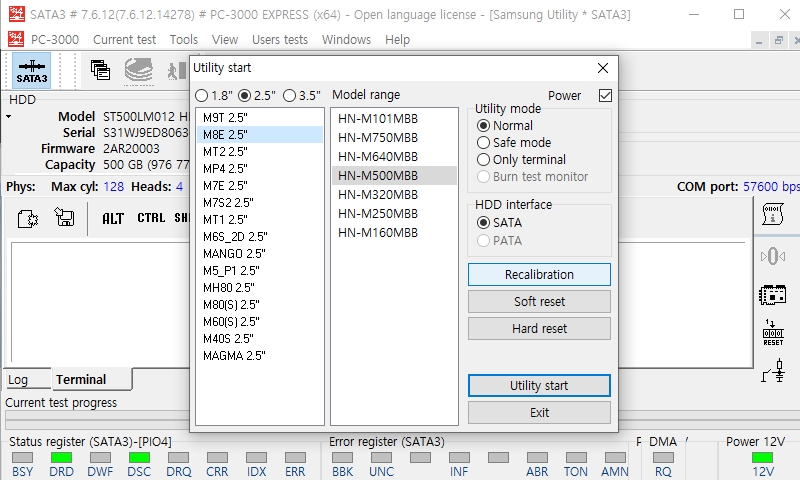Open the View menu

click(x=225, y=39)
